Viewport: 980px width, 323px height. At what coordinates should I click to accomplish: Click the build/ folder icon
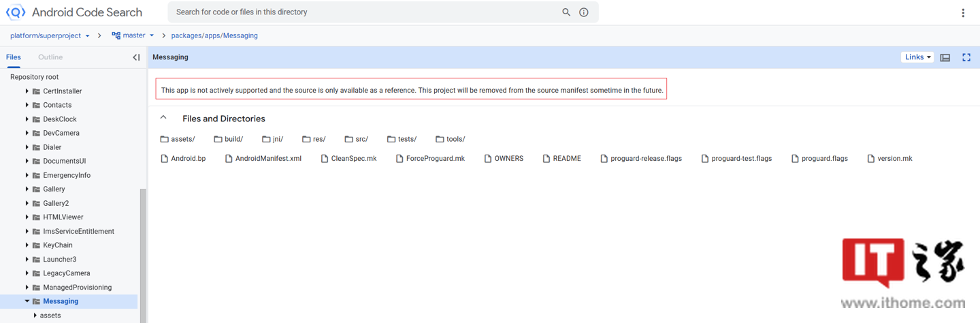[x=218, y=139]
